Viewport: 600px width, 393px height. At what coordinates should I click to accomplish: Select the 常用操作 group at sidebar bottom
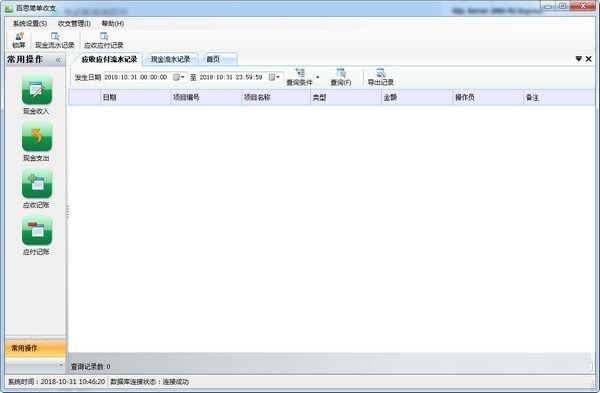coord(35,348)
